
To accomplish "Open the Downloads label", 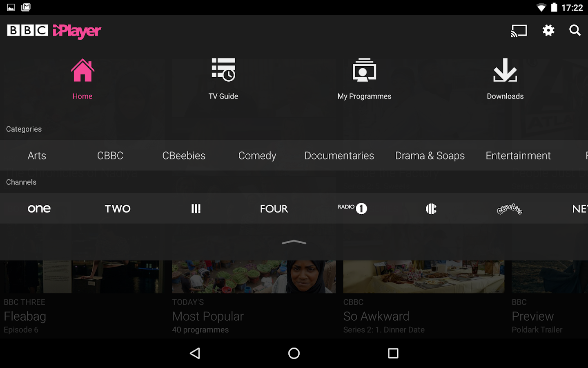I will click(505, 96).
